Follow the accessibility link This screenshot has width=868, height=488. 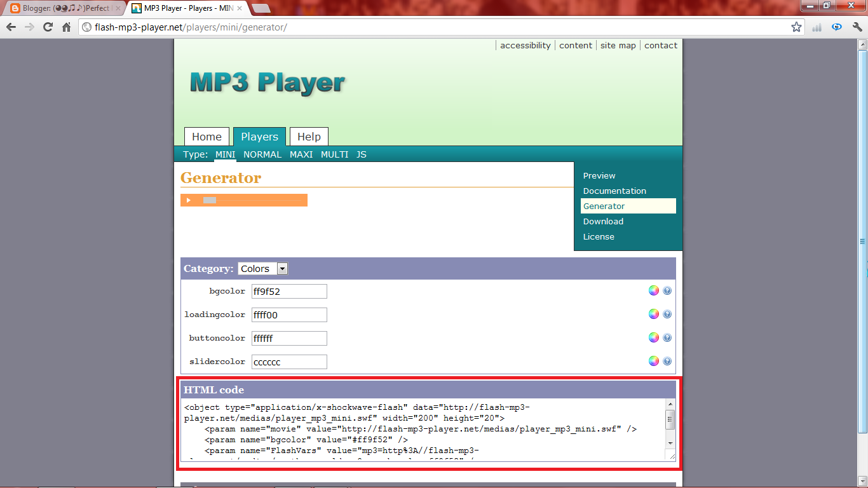[x=525, y=45]
